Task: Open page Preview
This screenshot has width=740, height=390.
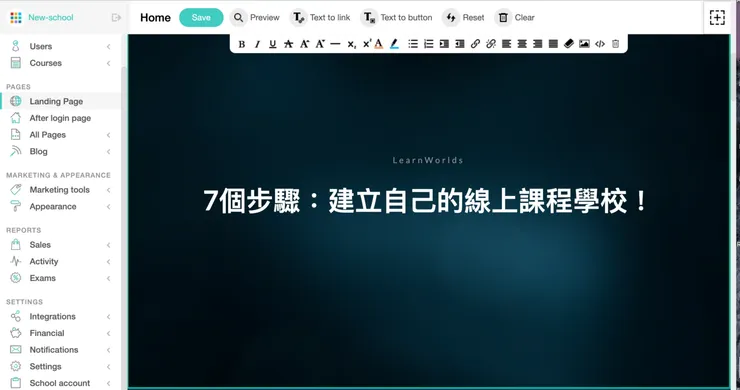Action: point(255,17)
